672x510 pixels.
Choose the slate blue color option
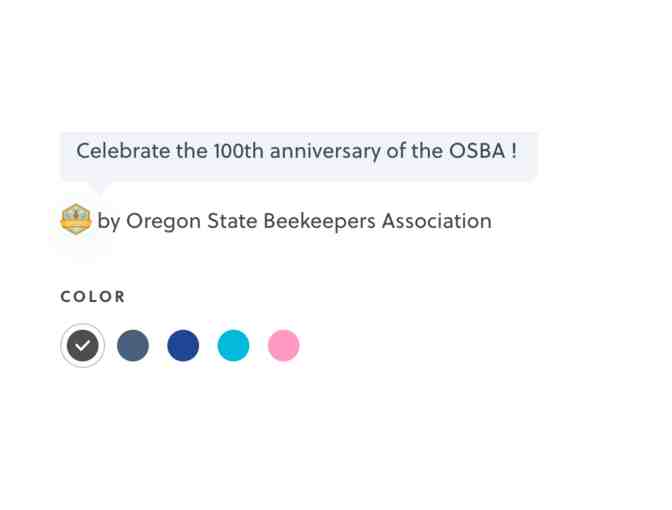pos(133,346)
